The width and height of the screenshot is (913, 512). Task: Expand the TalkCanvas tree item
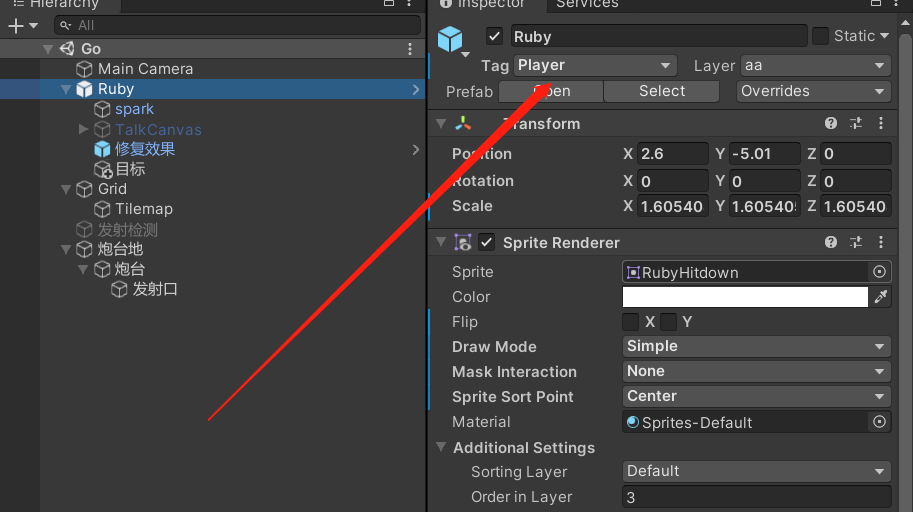(83, 129)
